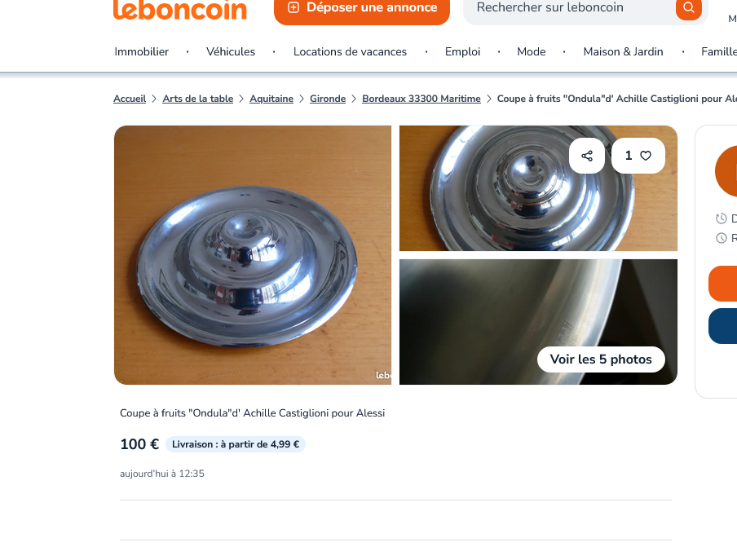Go to the Emploi category
Screen dimensions: 737x560
pyautogui.click(x=462, y=51)
